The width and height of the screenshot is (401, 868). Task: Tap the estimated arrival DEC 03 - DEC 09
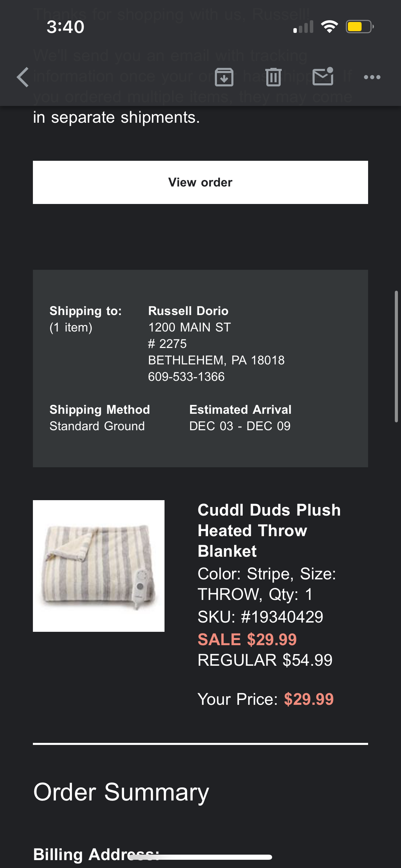point(240,426)
